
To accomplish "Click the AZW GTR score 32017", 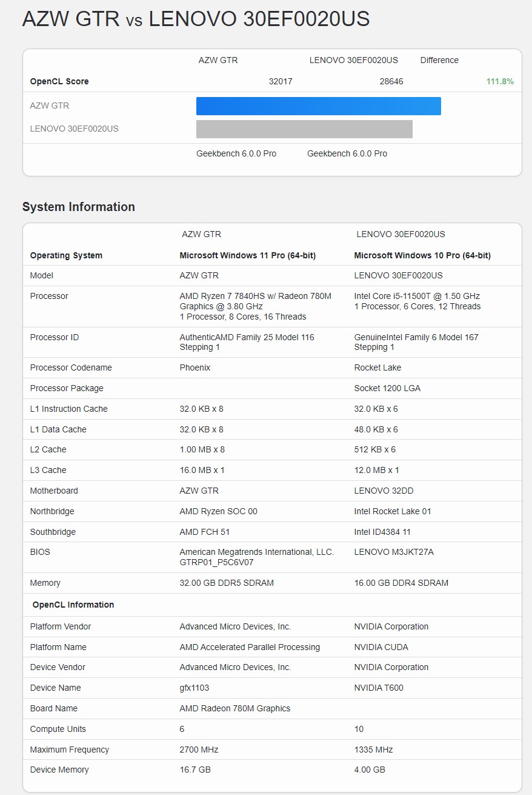I will pyautogui.click(x=281, y=81).
